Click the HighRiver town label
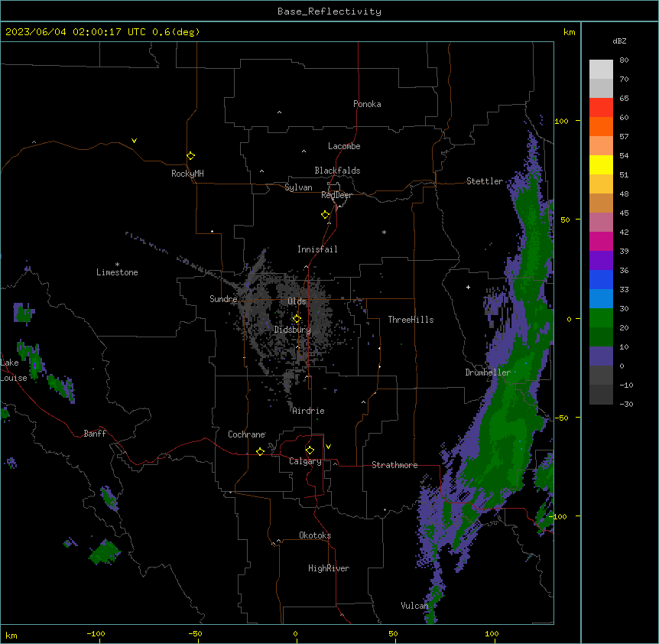This screenshot has height=644, width=659. (x=329, y=568)
